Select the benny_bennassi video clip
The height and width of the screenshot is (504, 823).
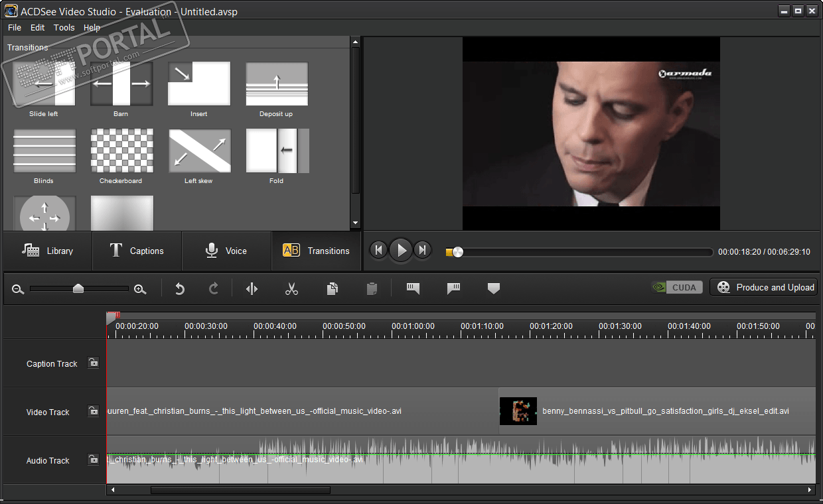pyautogui.click(x=657, y=411)
